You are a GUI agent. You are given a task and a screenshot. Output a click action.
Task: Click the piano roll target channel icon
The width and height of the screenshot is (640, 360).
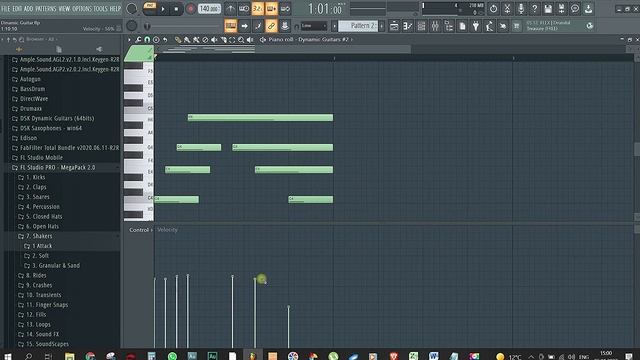click(263, 40)
